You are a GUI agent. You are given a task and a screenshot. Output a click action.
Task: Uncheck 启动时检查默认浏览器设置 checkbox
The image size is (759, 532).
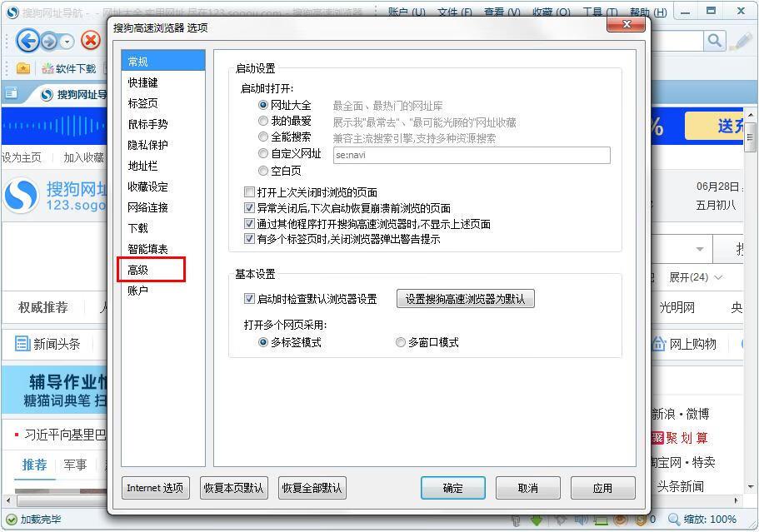click(x=249, y=299)
